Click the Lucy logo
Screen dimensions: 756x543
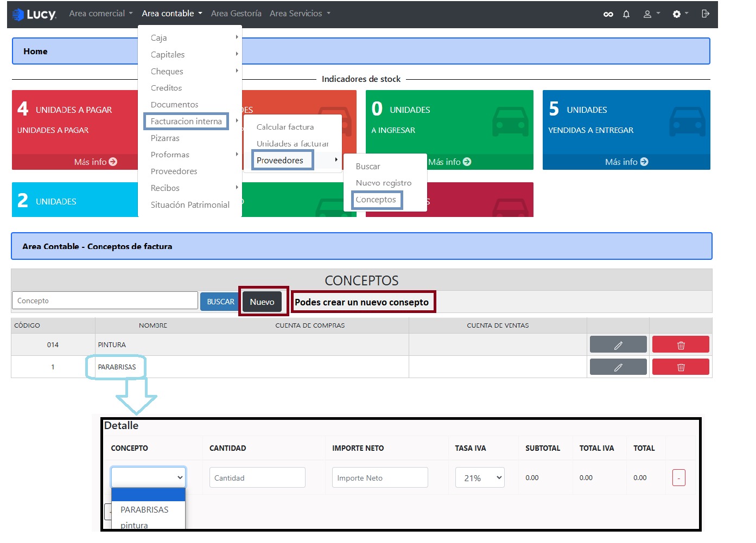pos(34,14)
